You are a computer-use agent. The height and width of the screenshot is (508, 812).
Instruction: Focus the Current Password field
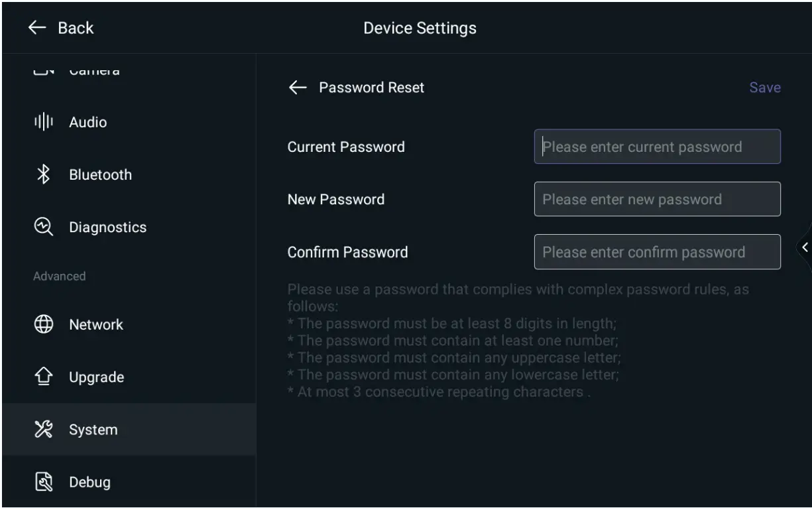(657, 147)
